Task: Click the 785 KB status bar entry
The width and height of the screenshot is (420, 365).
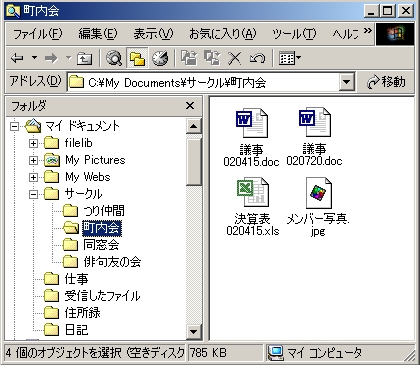Action: pyautogui.click(x=226, y=353)
